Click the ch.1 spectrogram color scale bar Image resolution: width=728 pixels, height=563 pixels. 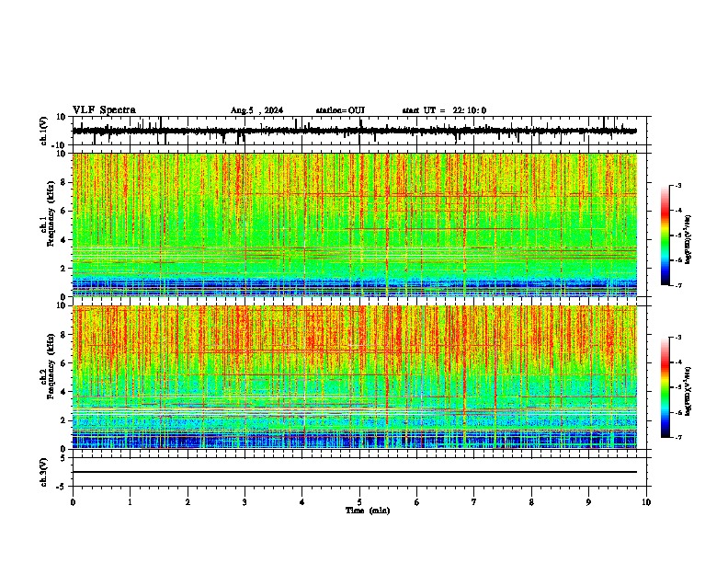[665, 236]
